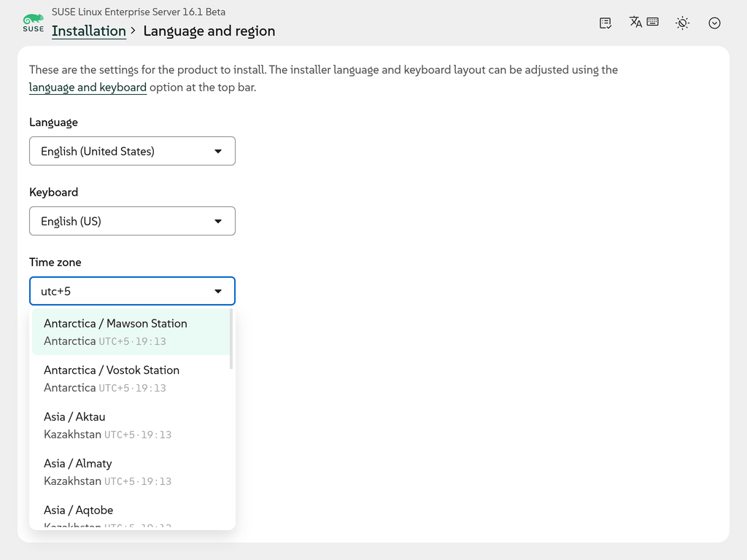
Task: Collapse the Time zone list arrow
Action: pyautogui.click(x=218, y=292)
